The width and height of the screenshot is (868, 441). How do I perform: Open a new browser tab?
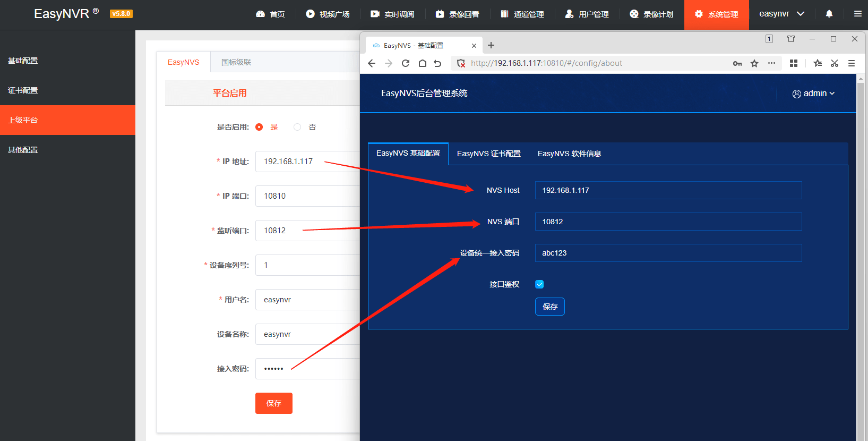pos(491,45)
